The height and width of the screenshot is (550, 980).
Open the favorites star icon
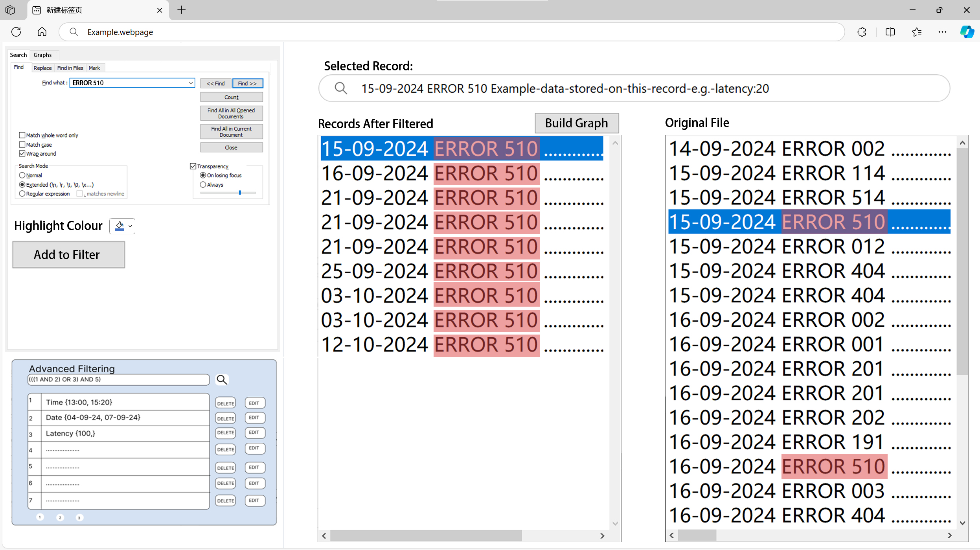(917, 32)
